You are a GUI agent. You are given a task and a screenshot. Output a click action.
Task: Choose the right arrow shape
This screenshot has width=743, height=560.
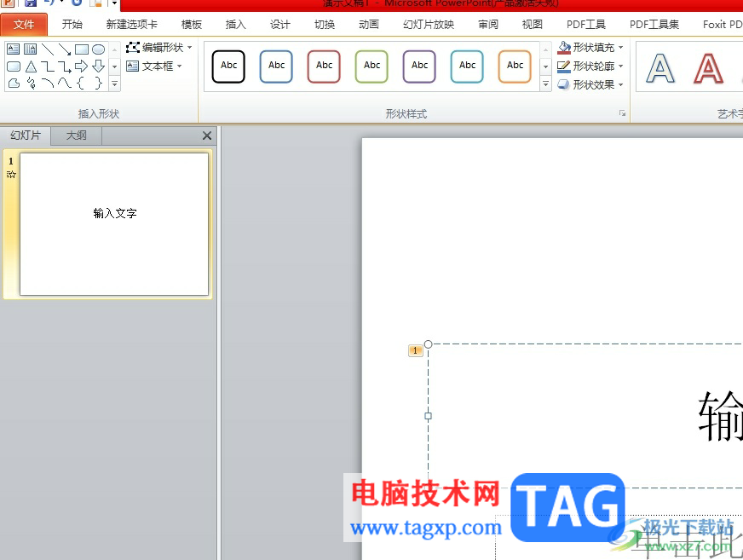[x=82, y=66]
